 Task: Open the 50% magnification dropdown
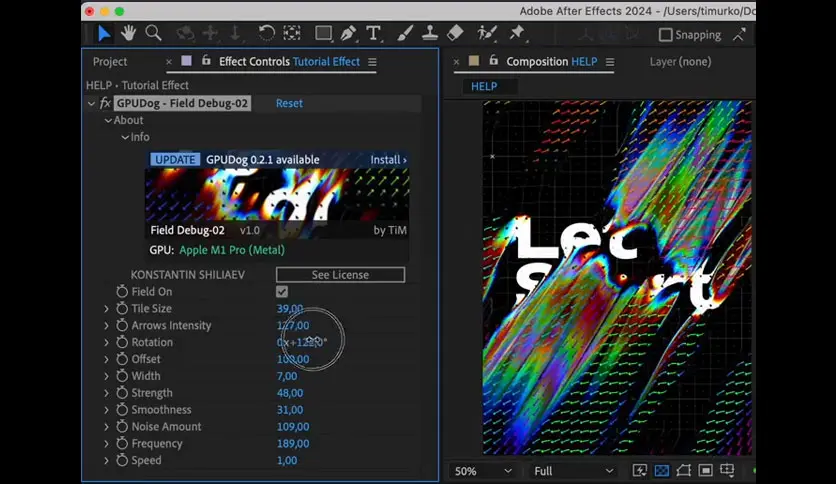point(483,471)
